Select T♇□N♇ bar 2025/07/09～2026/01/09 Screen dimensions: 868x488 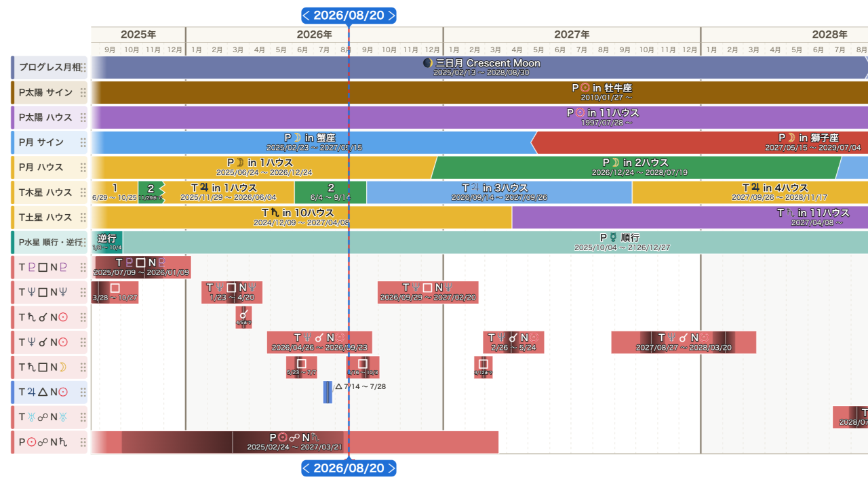coord(141,267)
